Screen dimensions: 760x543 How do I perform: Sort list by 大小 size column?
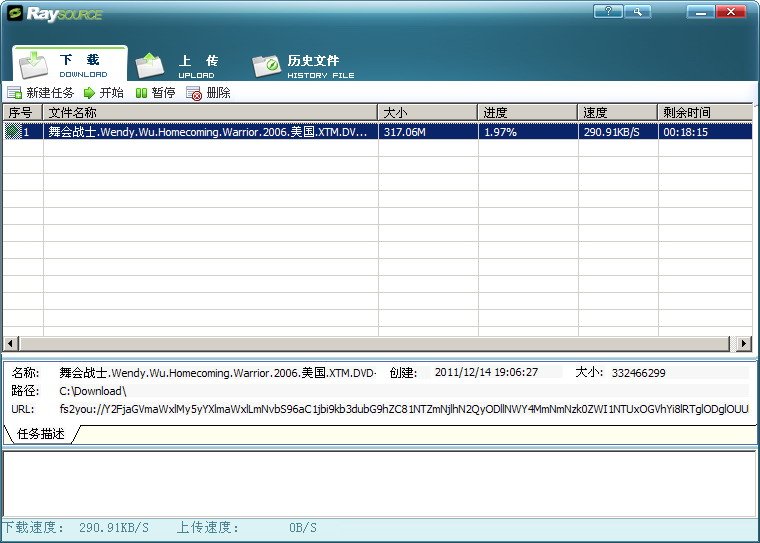click(427, 112)
